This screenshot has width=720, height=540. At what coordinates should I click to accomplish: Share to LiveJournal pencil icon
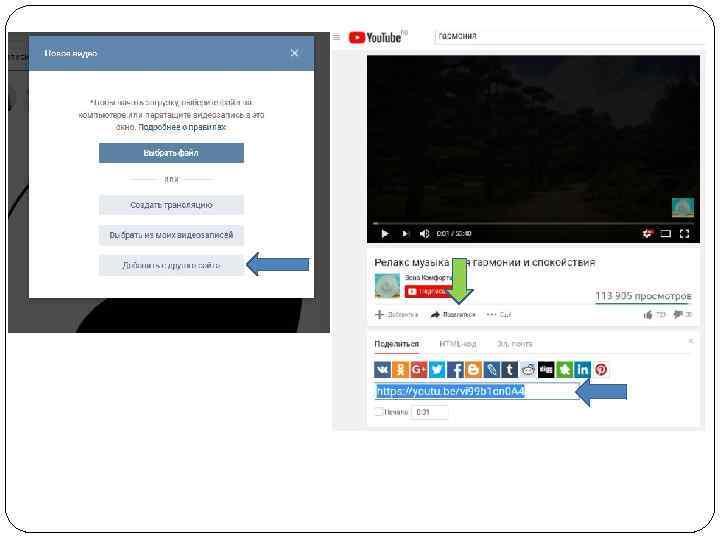491,369
